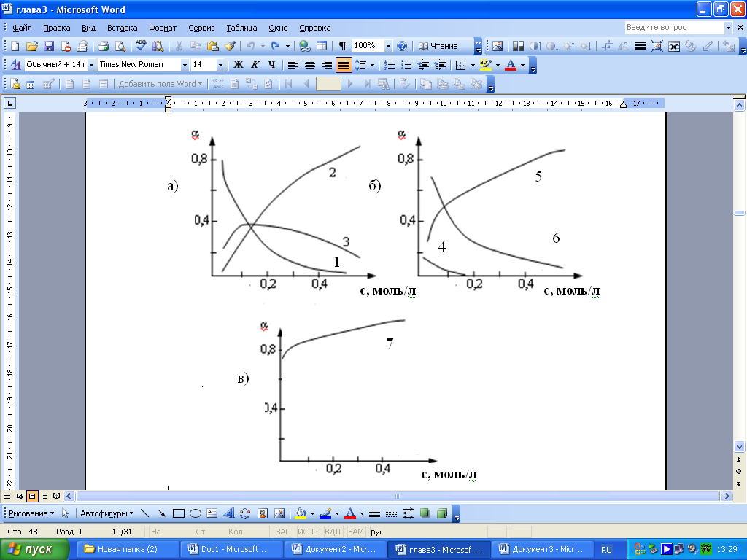This screenshot has height=560, width=747.
Task: Expand the line spacing dropdown arrow
Action: pos(372,65)
